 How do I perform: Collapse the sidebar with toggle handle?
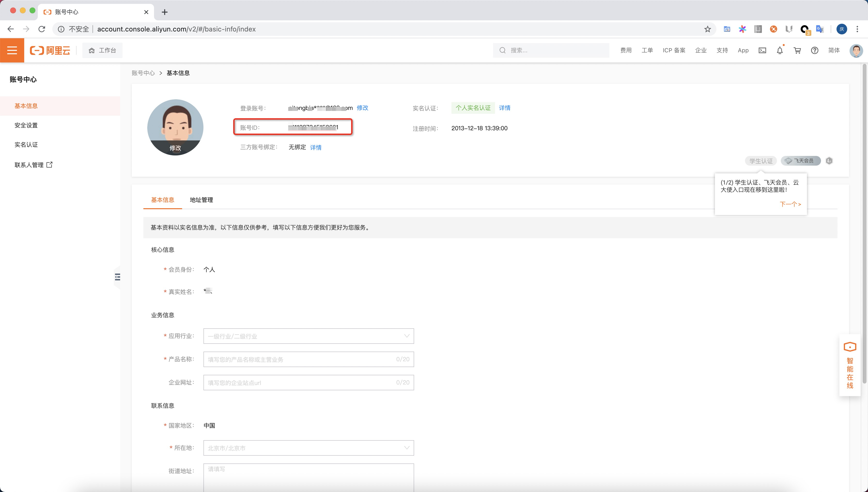click(117, 277)
